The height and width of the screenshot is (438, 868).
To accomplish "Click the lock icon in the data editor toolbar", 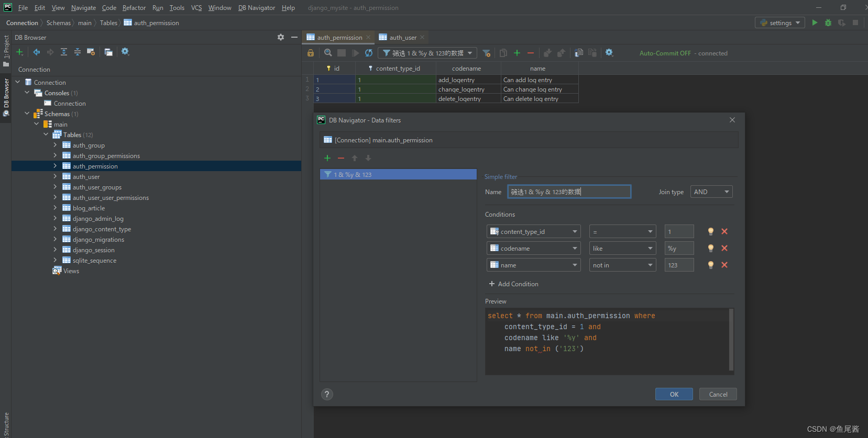I will pos(311,53).
